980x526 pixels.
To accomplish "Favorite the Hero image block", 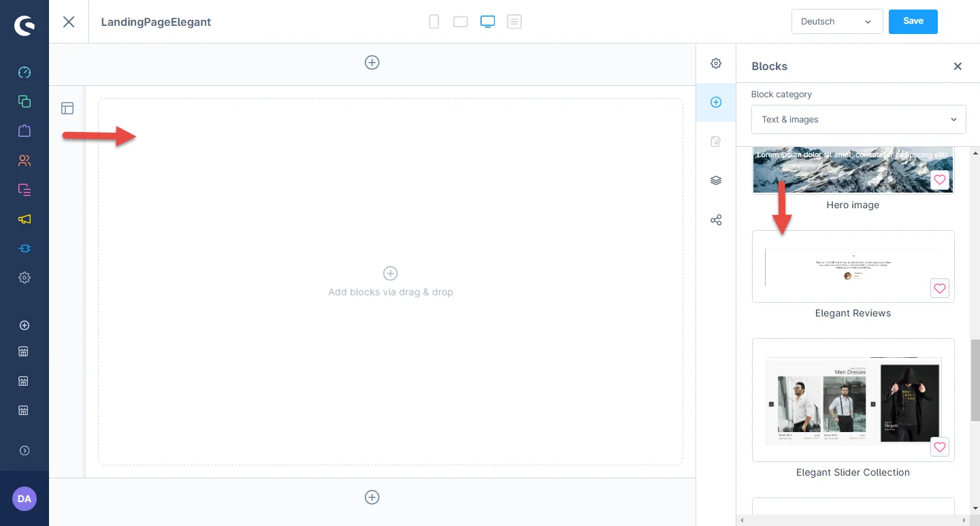I will coord(939,180).
